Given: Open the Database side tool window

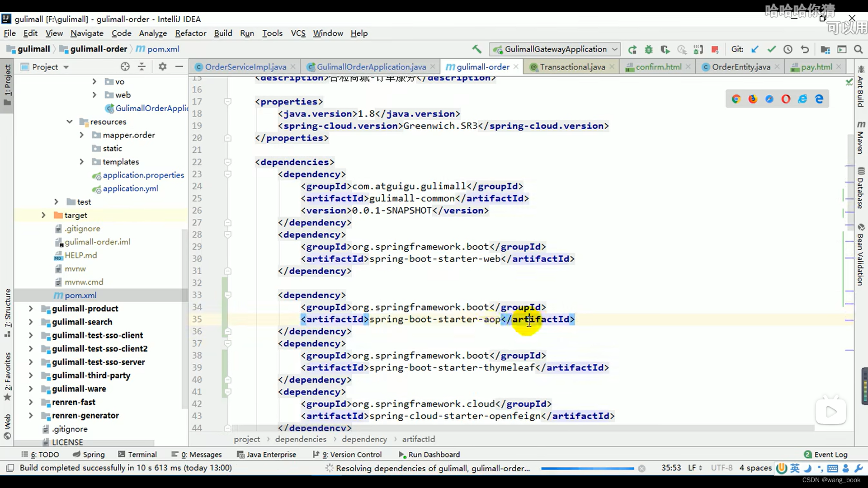Looking at the screenshot, I should (x=861, y=188).
